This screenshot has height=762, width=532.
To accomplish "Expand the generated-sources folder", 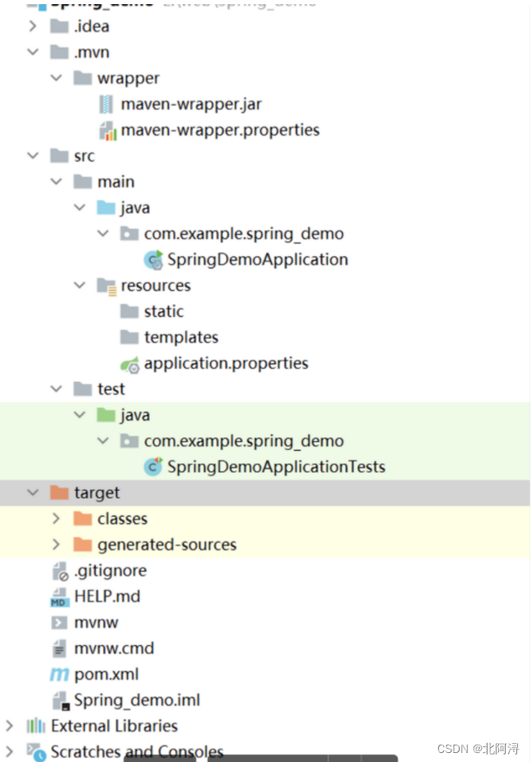I will click(x=56, y=545).
